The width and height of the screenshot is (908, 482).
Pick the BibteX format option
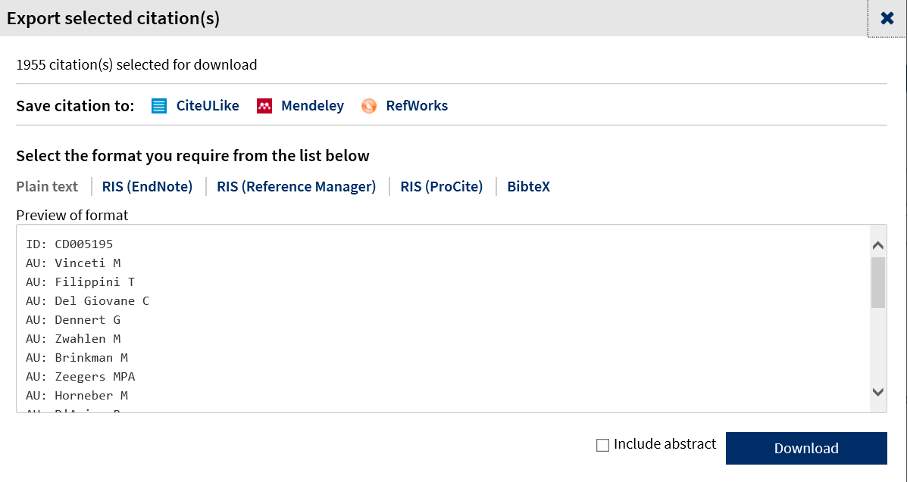click(x=529, y=187)
